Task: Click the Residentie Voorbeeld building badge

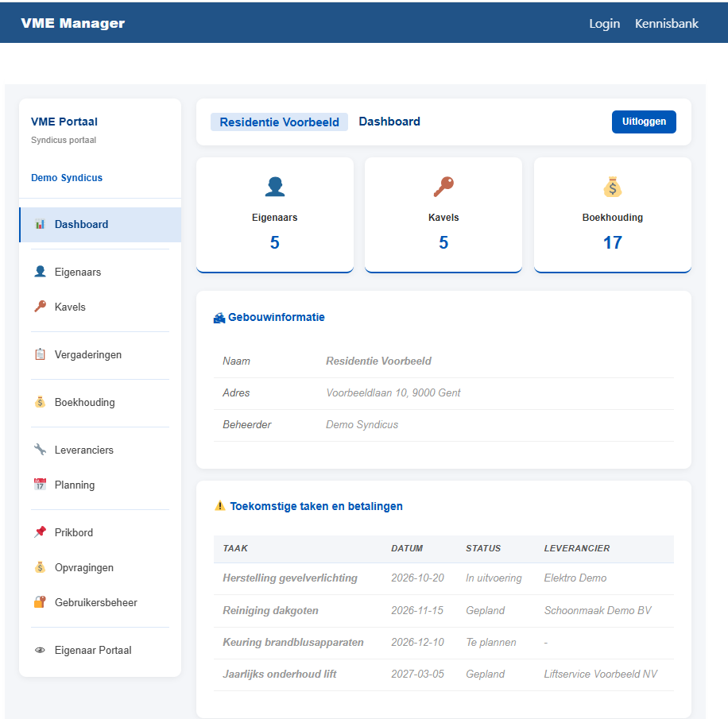Action: pos(279,122)
